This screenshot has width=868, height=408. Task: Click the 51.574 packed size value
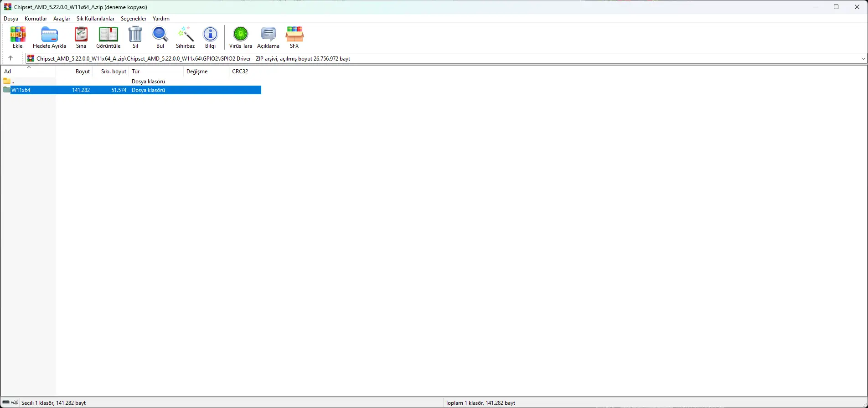[119, 90]
